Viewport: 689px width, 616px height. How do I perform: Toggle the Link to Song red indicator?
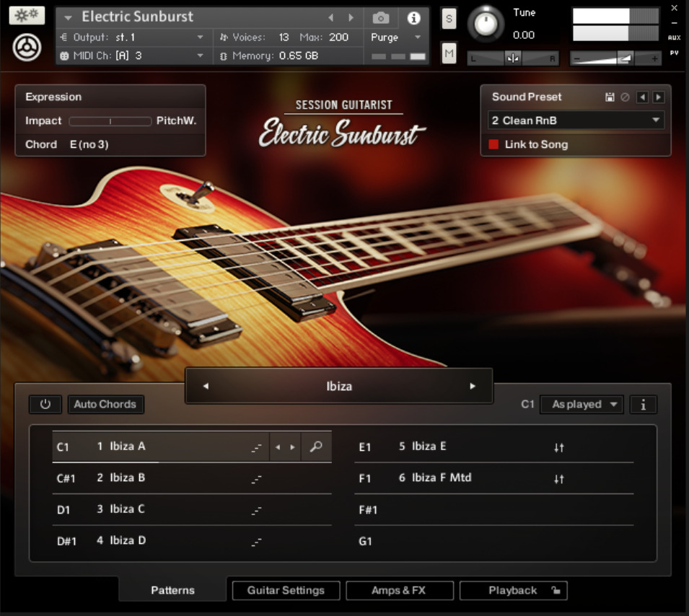pyautogui.click(x=493, y=144)
